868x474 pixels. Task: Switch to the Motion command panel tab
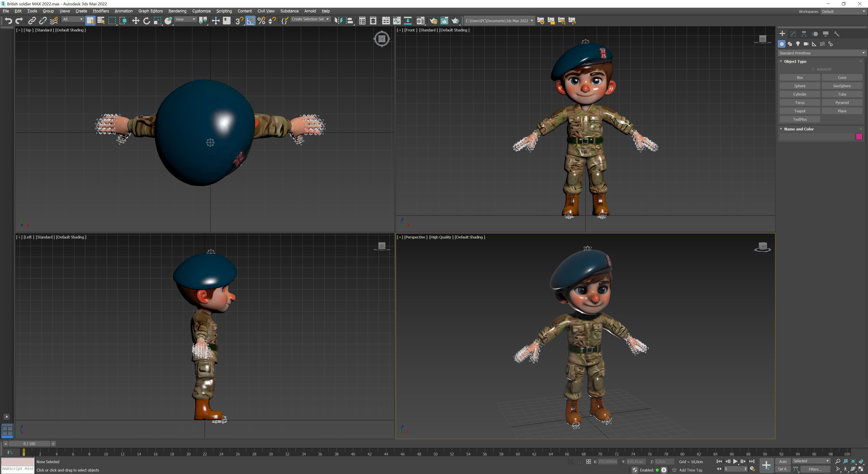[x=815, y=34]
